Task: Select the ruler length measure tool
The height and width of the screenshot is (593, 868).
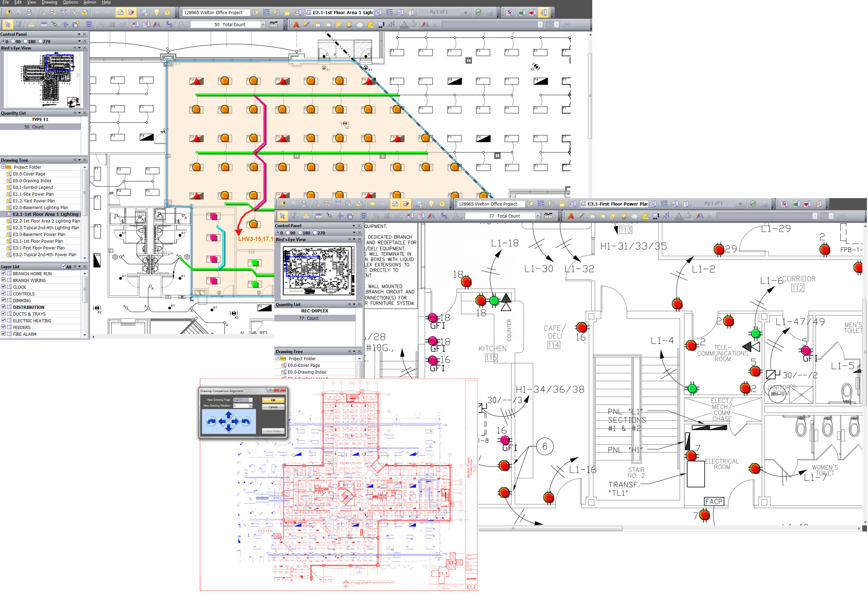Action: (x=44, y=25)
